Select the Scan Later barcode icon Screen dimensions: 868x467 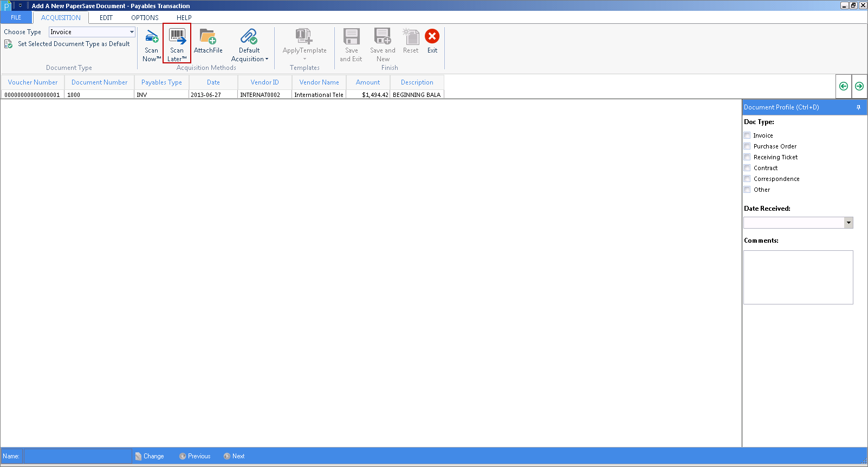(x=177, y=37)
